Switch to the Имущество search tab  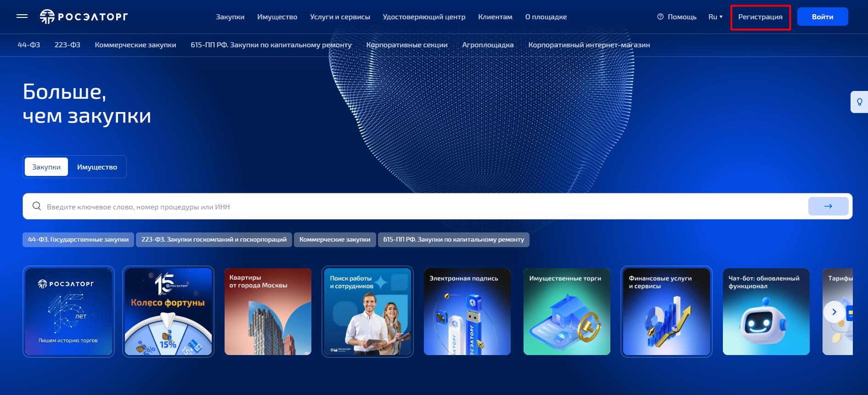[97, 167]
